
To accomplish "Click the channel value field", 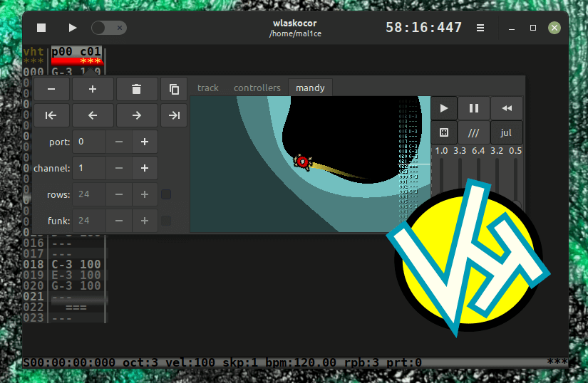I will [89, 168].
